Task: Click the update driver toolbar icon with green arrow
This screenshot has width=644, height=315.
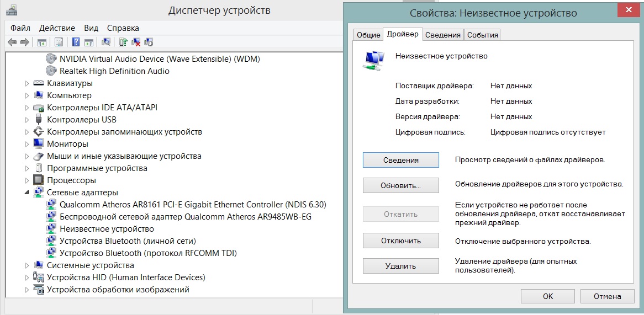Action: (124, 42)
